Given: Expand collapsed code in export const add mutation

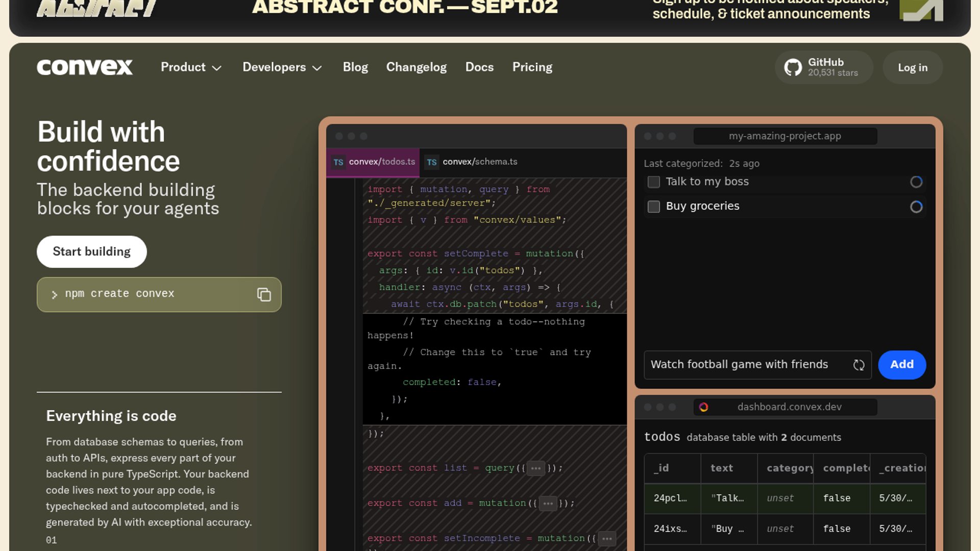Looking at the screenshot, I should coord(548,504).
